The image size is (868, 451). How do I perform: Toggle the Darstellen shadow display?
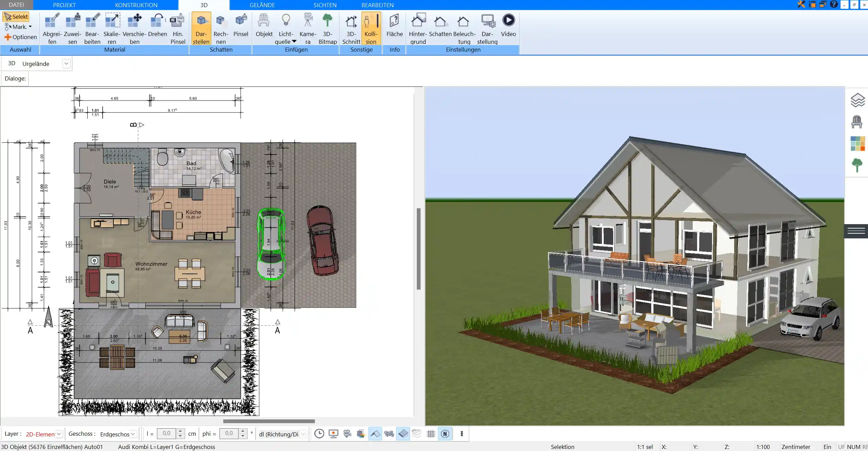(x=201, y=29)
